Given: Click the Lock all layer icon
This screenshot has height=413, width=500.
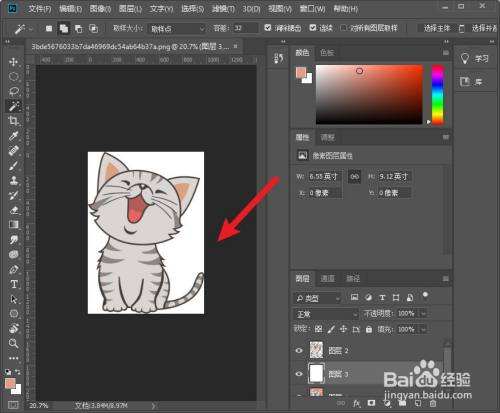Looking at the screenshot, I should click(369, 329).
